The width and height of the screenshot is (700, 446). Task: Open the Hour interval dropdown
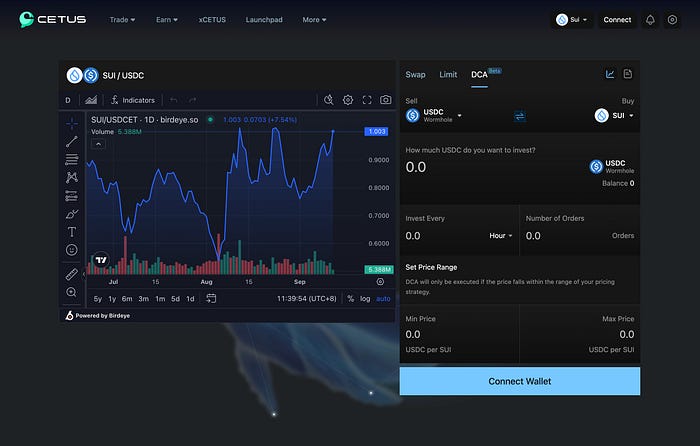501,235
